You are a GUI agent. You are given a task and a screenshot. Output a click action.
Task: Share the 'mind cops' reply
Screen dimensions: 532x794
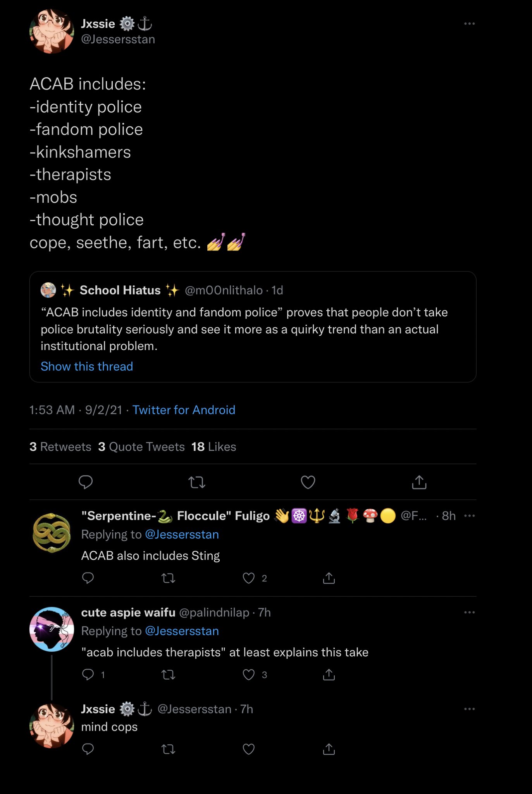[329, 749]
